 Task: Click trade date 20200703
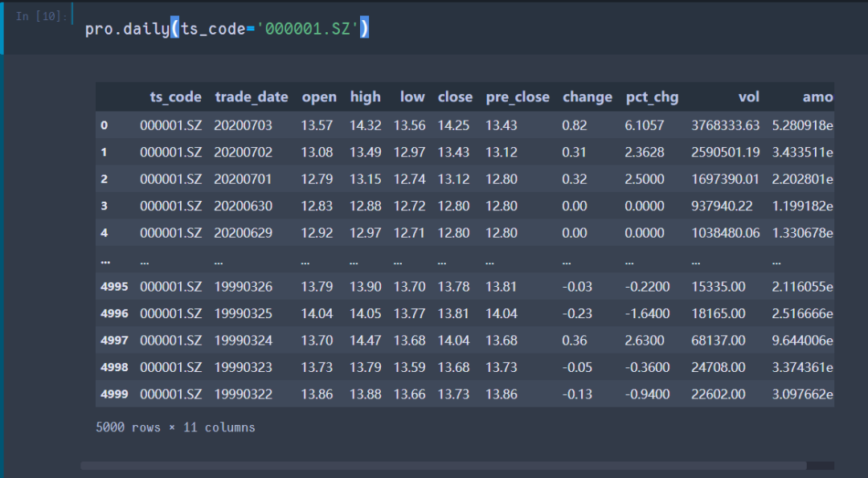coord(243,125)
